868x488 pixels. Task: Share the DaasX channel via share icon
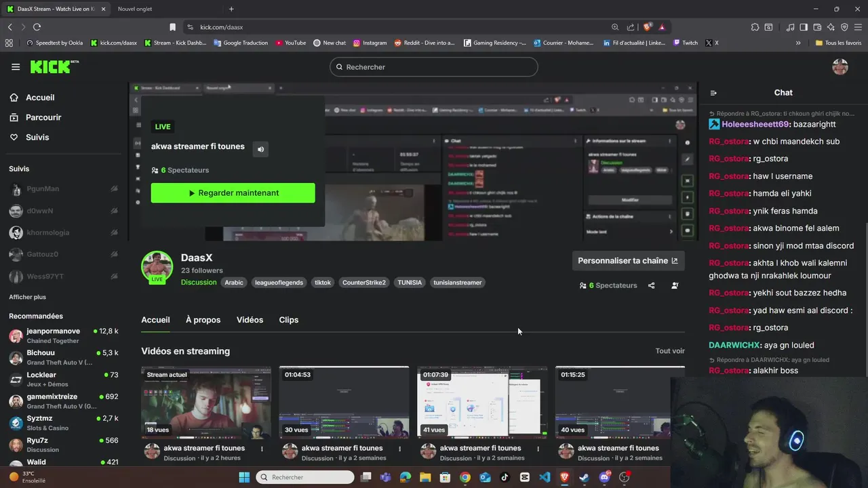pyautogui.click(x=652, y=285)
